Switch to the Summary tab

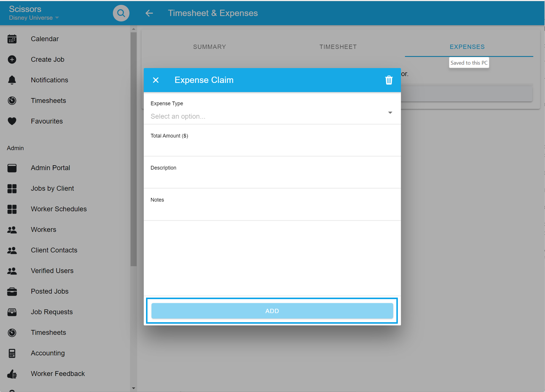point(209,47)
